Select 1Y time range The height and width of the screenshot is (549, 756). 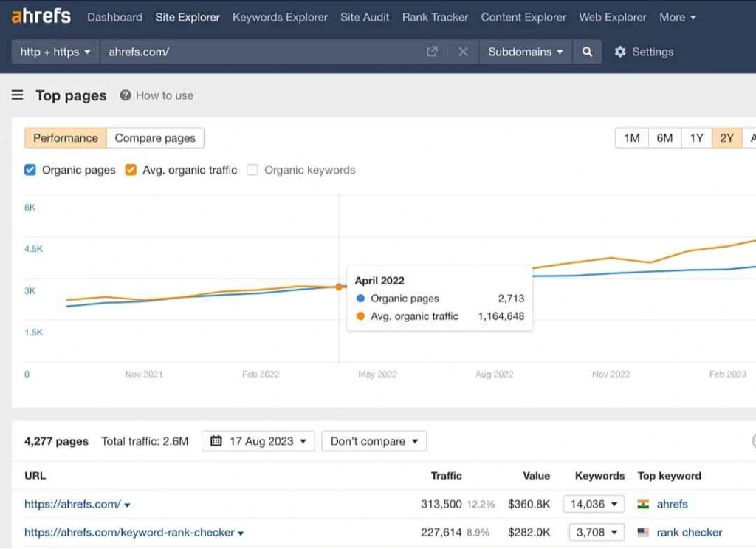click(x=697, y=138)
